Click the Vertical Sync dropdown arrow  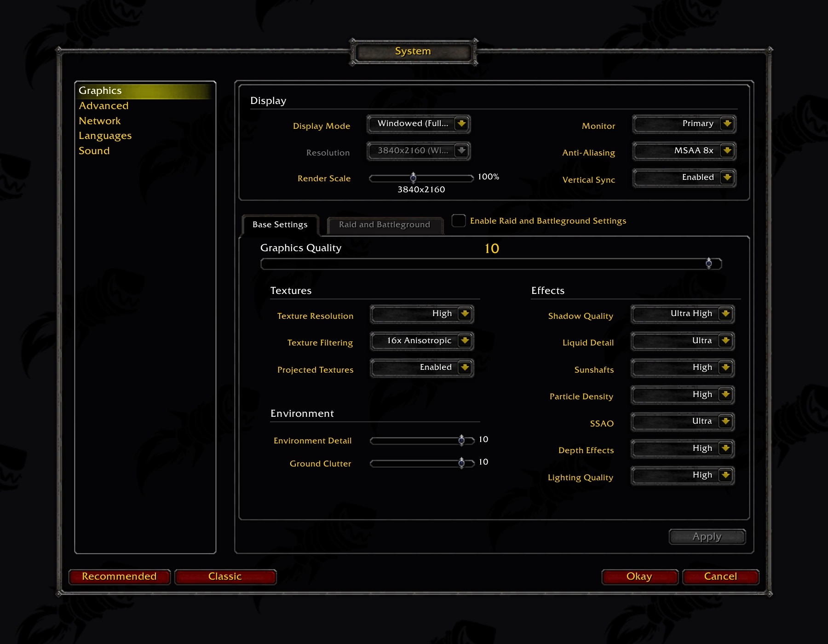[x=727, y=177]
